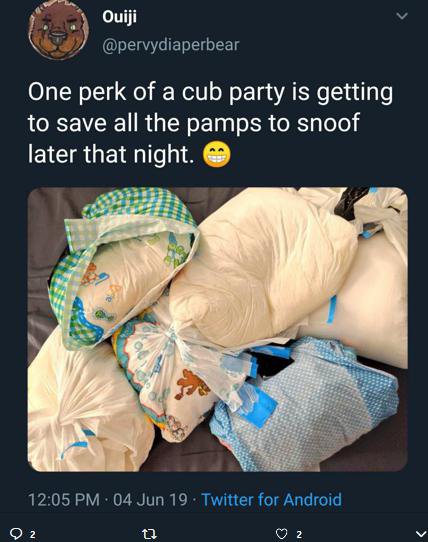This screenshot has width=428, height=542.
Task: Click the 04 Jun 19 date
Action: [150, 500]
